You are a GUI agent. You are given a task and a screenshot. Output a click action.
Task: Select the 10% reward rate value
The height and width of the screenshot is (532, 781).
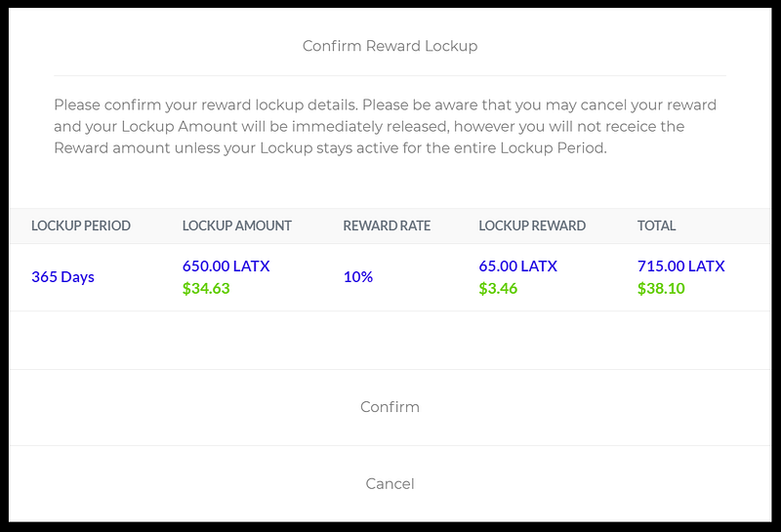[x=358, y=277]
